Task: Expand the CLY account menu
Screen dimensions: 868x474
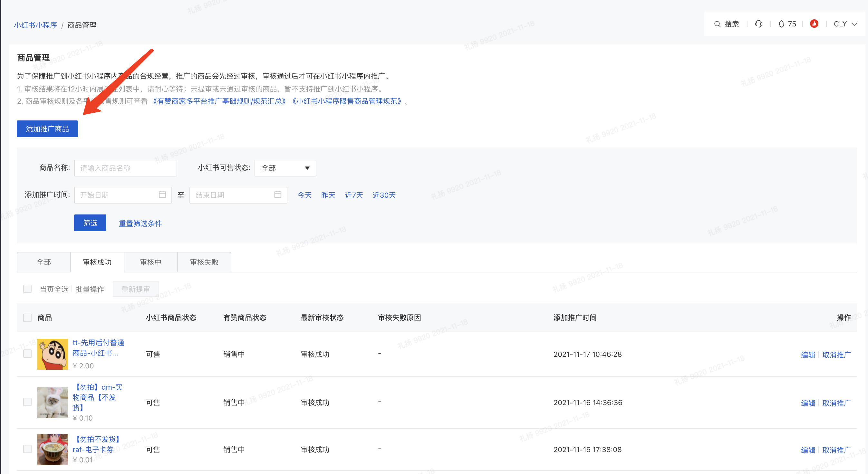Action: pyautogui.click(x=845, y=24)
